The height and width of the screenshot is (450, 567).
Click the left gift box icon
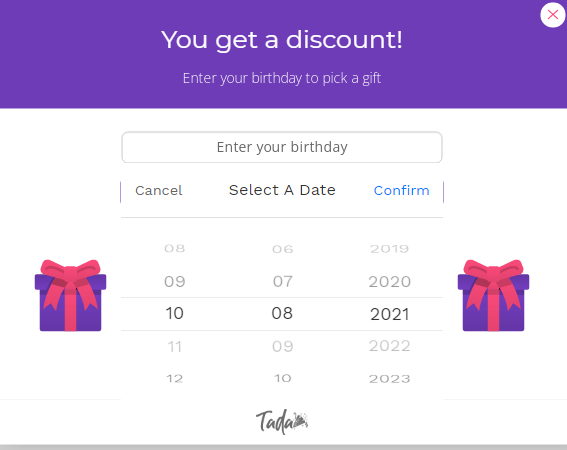click(x=71, y=295)
